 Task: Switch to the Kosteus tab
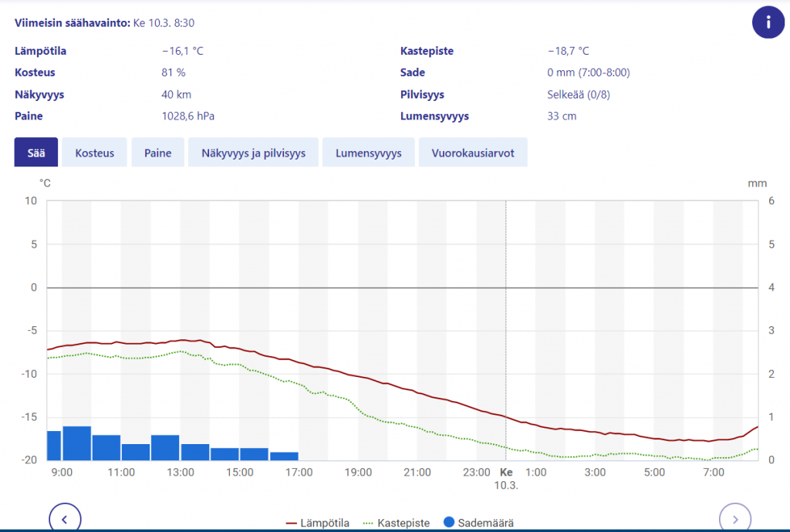[x=94, y=153]
